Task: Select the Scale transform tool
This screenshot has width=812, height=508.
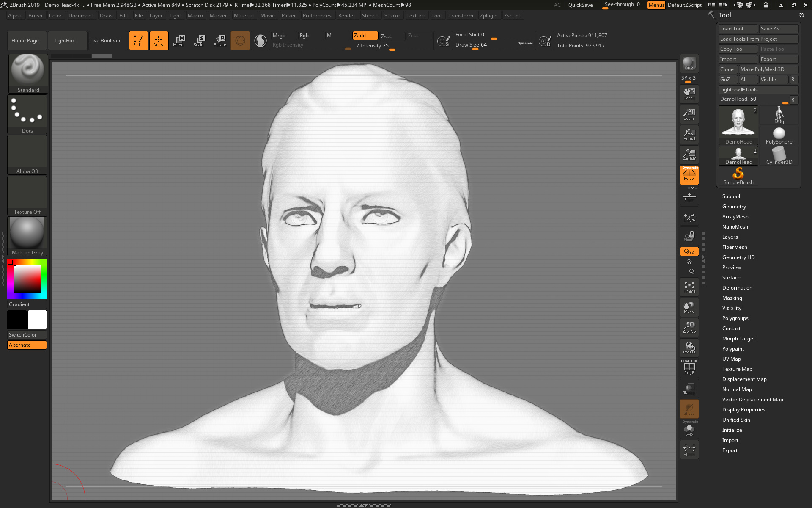Action: (x=198, y=40)
